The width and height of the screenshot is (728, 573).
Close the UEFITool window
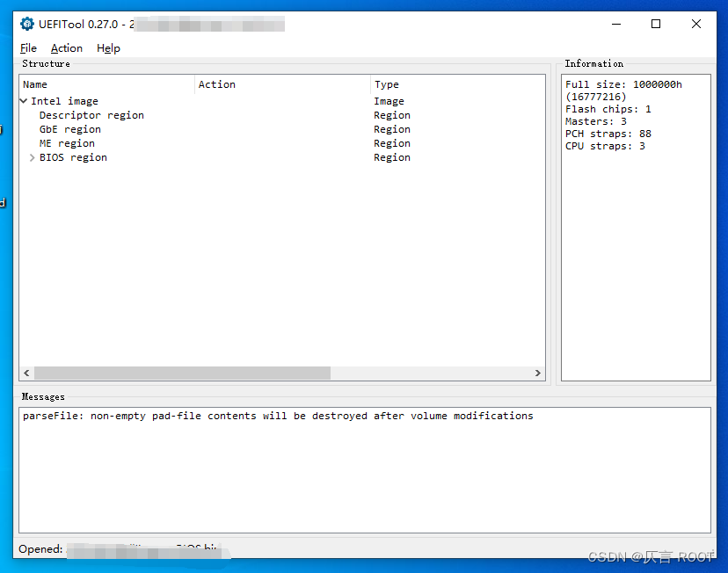(x=696, y=24)
